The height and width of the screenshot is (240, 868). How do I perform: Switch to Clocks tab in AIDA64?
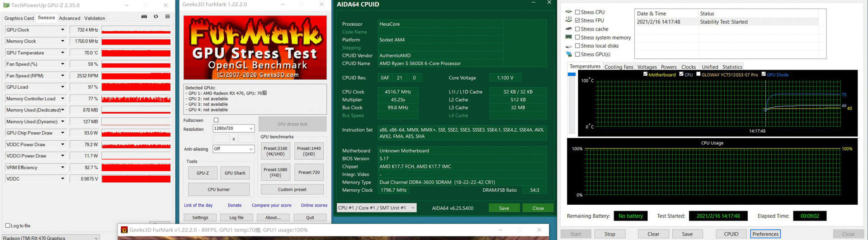[x=688, y=67]
